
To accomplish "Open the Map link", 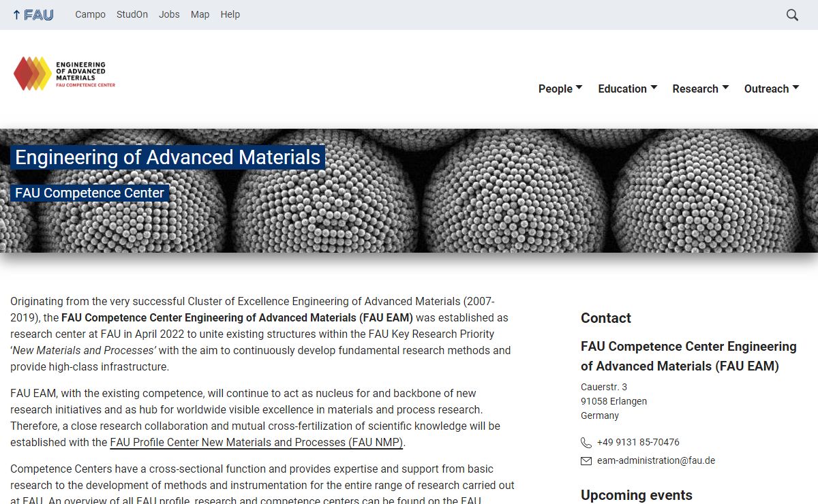I will pos(200,14).
